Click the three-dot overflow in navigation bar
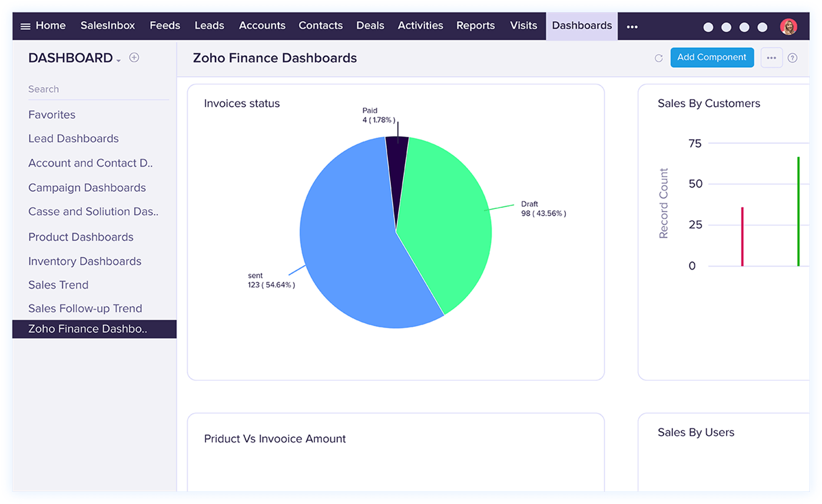Screen dimensions: 822x504 [x=632, y=26]
